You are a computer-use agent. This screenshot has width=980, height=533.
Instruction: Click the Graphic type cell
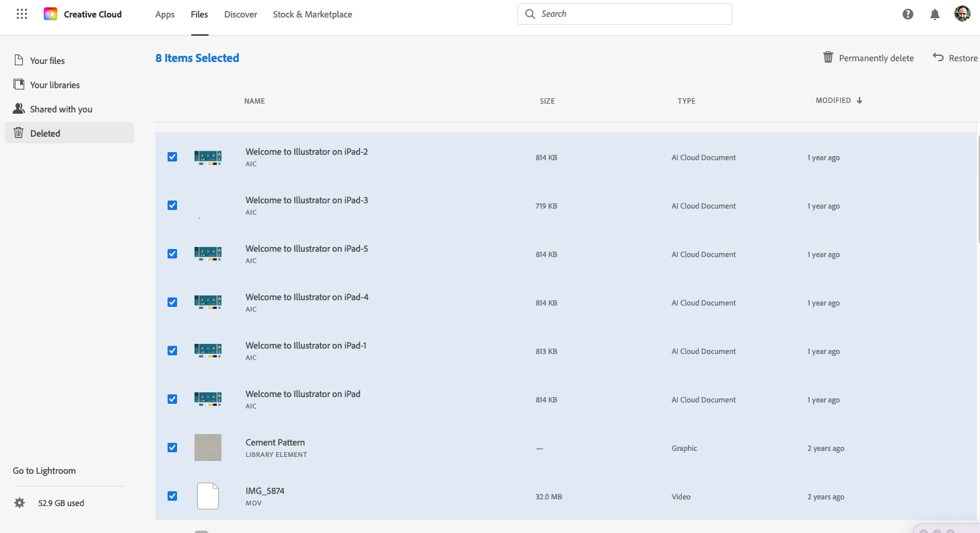click(685, 448)
